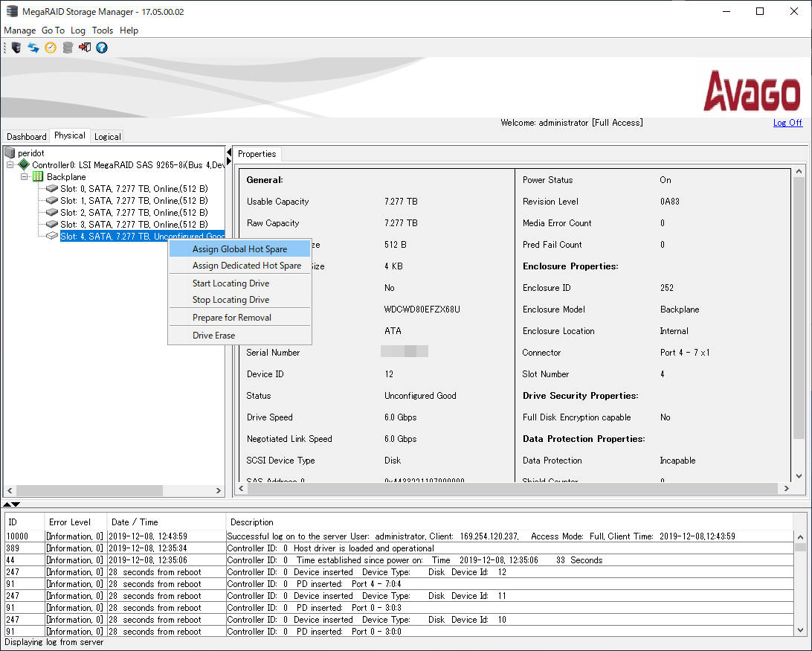Click the drive icon for Slot 3
This screenshot has height=651, width=812.
point(52,225)
